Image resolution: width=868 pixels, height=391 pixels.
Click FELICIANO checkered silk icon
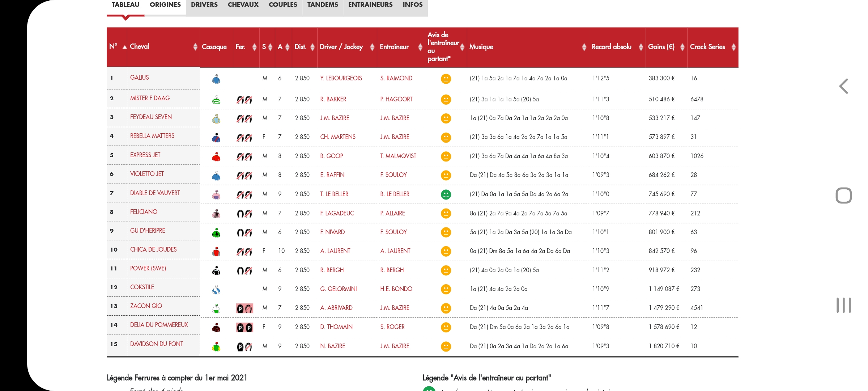click(216, 214)
